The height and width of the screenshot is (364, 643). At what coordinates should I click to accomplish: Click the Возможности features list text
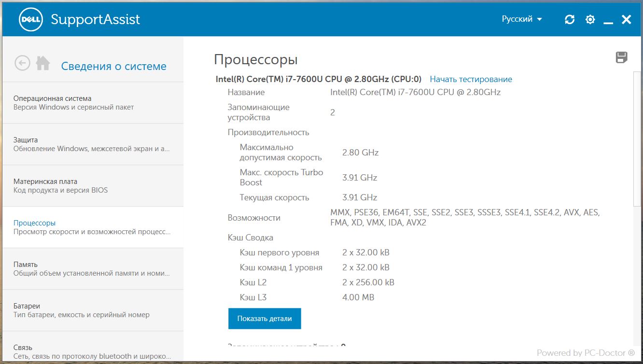(x=465, y=218)
